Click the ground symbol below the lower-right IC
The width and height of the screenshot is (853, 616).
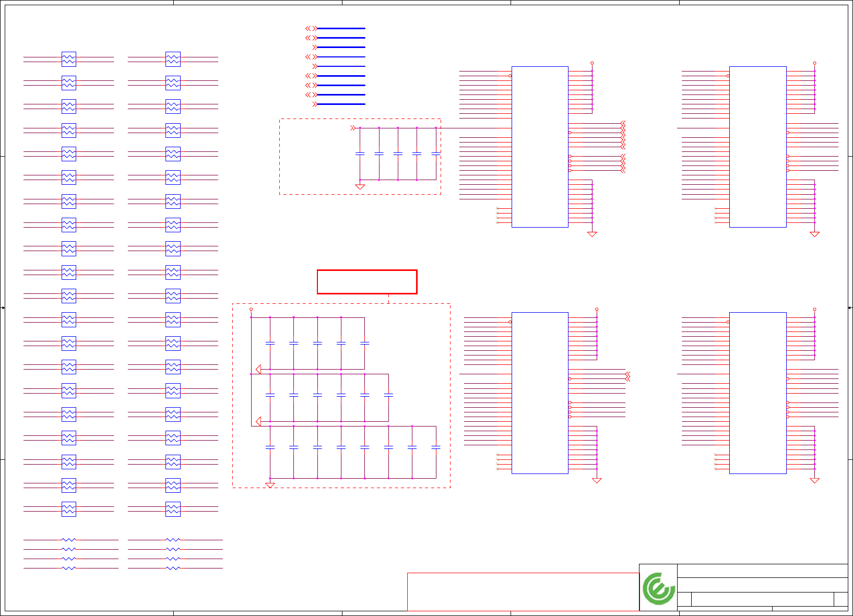pyautogui.click(x=814, y=481)
